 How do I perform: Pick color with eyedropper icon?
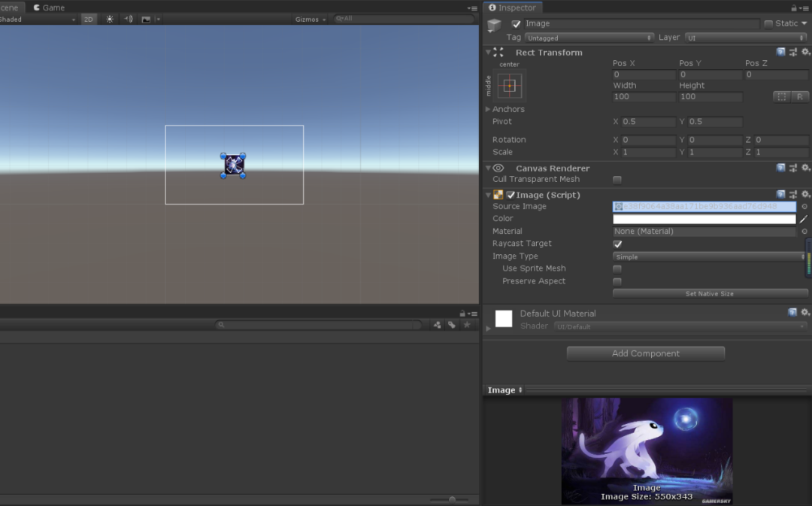(x=804, y=219)
